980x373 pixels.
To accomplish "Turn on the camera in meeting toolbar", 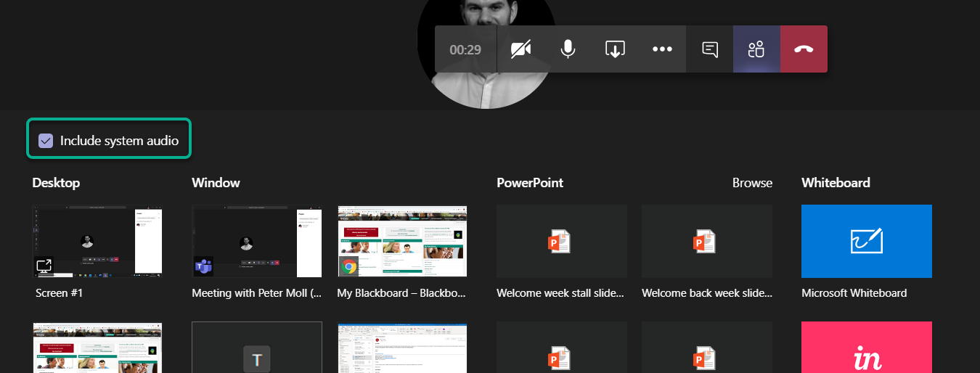I will pyautogui.click(x=520, y=49).
